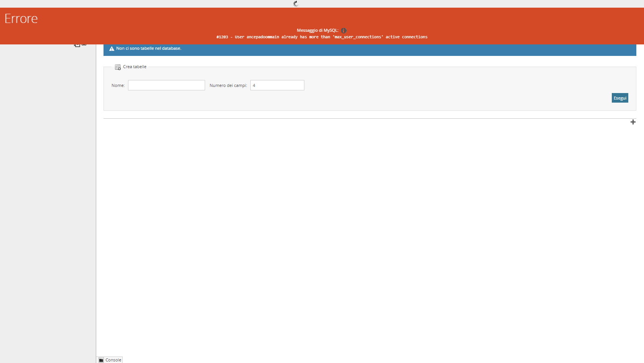Focus the Nome text field
Screen dimensions: 644x363
click(x=166, y=85)
